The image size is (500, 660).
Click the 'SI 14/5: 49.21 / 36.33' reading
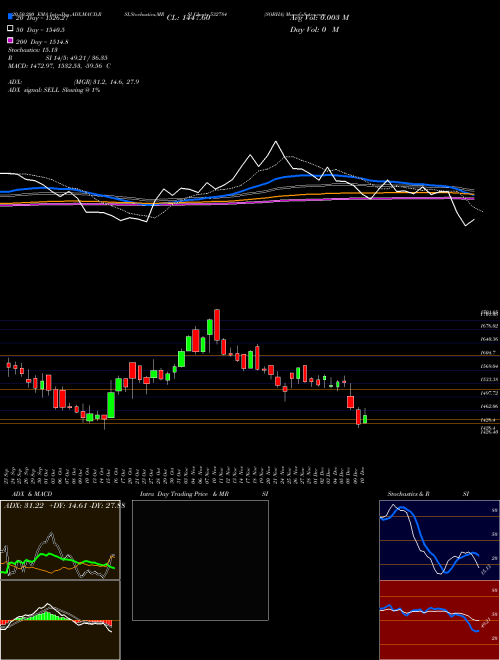pos(76,58)
